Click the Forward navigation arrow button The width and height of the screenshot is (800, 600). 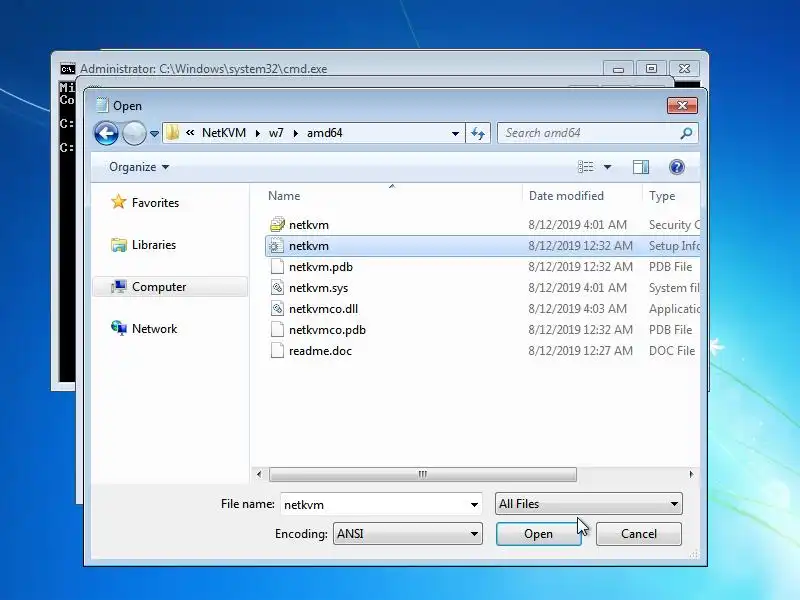coord(134,134)
